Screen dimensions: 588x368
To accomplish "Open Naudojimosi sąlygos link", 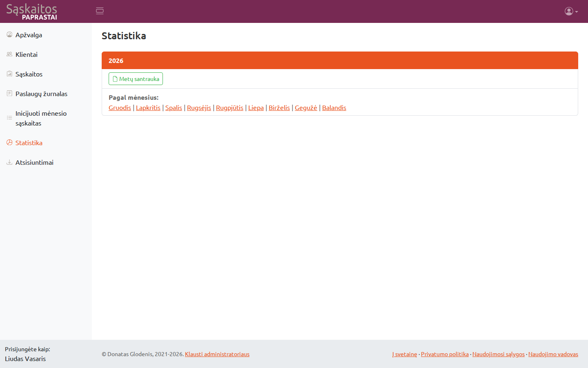I will click(499, 354).
